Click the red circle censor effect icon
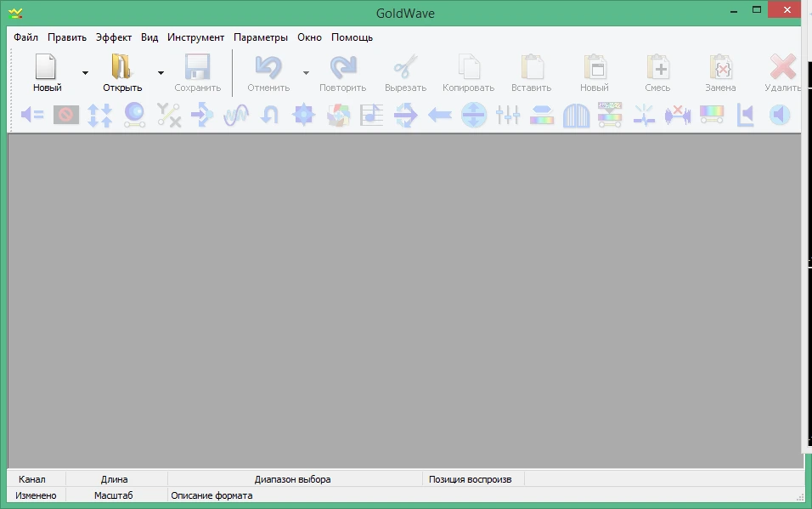812x509 pixels. 65,115
